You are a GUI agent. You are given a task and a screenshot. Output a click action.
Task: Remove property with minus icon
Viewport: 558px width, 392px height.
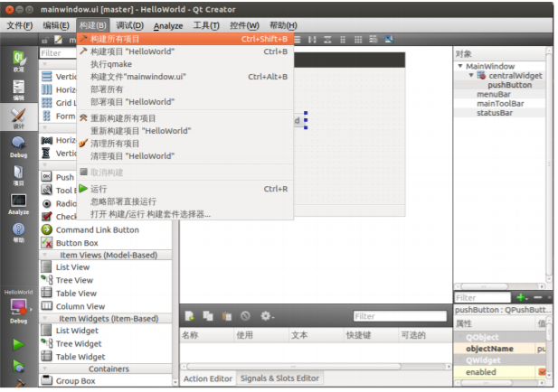click(538, 297)
